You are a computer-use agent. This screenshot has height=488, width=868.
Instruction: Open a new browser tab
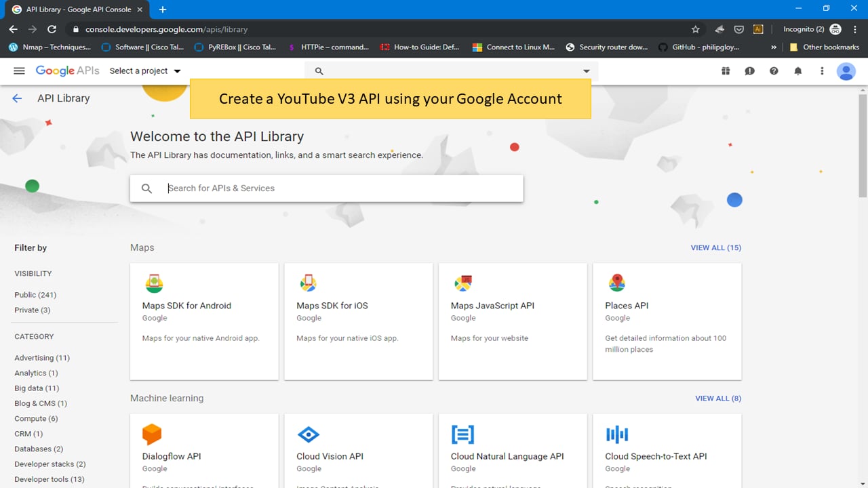[x=163, y=9]
